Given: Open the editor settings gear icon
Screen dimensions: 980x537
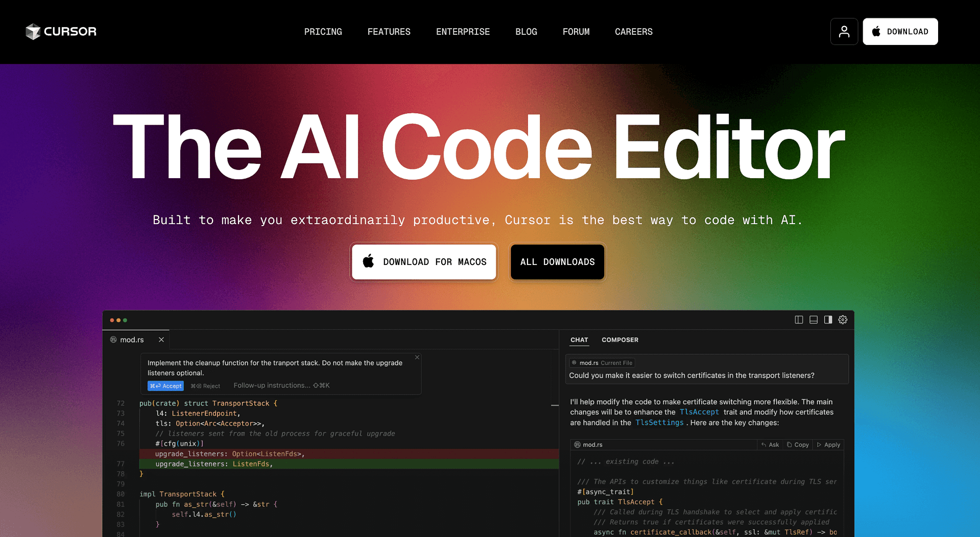Looking at the screenshot, I should 843,320.
